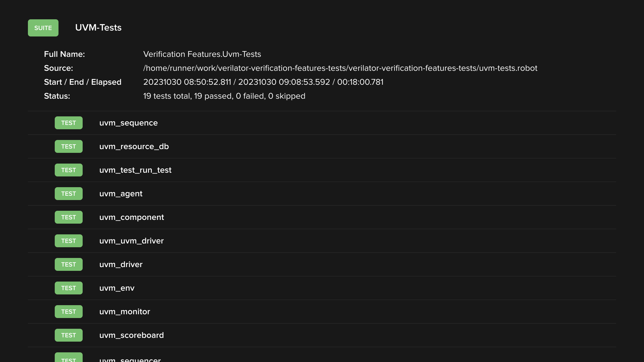This screenshot has height=362, width=644.
Task: Expand the uvm_test_run_test row
Action: (135, 170)
